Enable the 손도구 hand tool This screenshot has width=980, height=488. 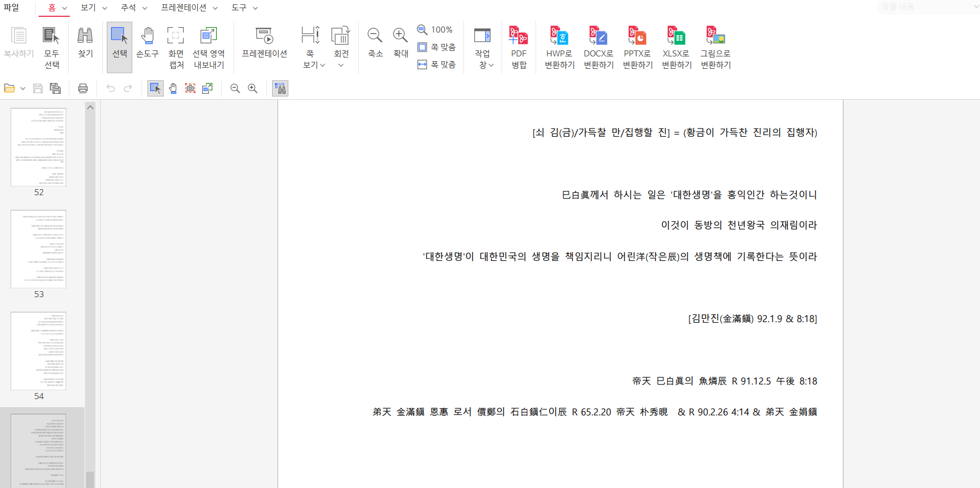pyautogui.click(x=147, y=36)
